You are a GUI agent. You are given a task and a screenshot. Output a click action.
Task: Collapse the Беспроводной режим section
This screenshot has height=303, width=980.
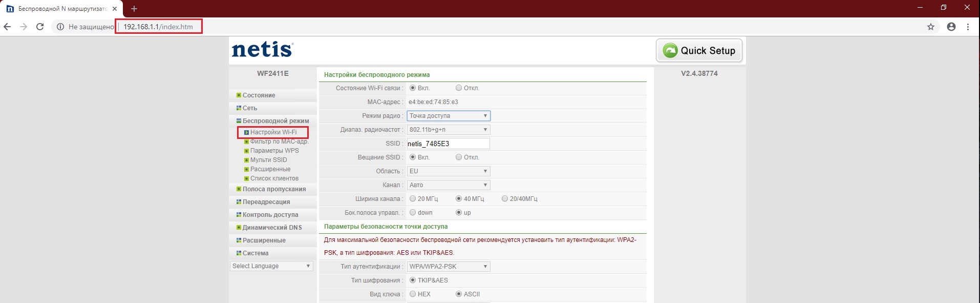click(x=275, y=121)
